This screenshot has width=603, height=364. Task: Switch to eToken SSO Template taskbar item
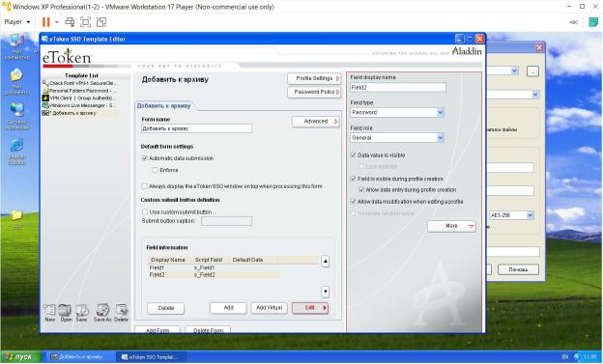pyautogui.click(x=151, y=357)
